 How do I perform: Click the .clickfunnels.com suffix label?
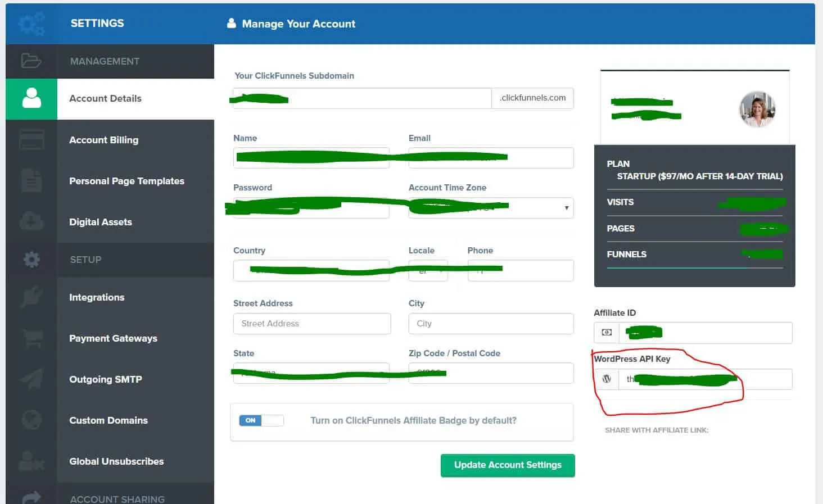point(533,98)
